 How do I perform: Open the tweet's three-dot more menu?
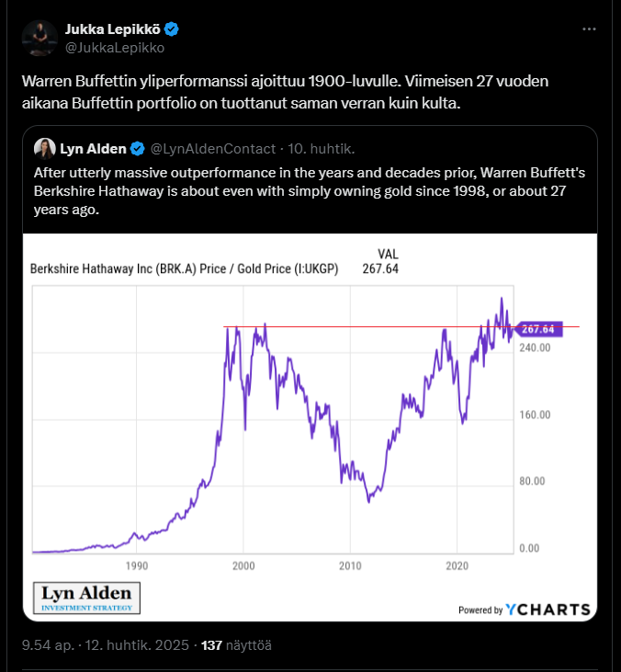[589, 29]
